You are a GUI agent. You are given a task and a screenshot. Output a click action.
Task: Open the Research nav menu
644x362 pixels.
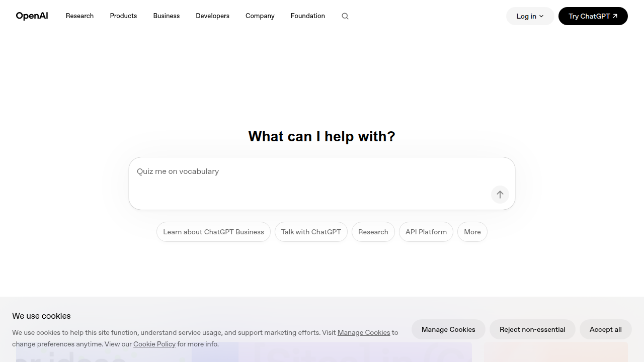point(79,16)
